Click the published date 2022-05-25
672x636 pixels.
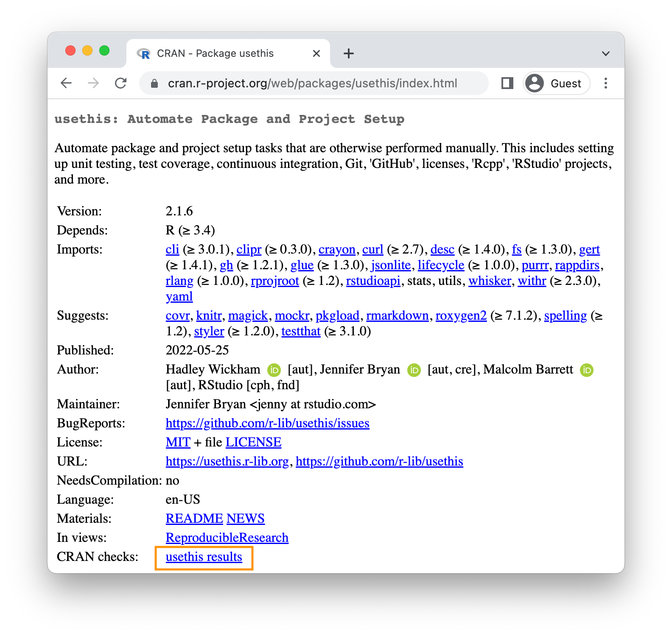tap(197, 350)
